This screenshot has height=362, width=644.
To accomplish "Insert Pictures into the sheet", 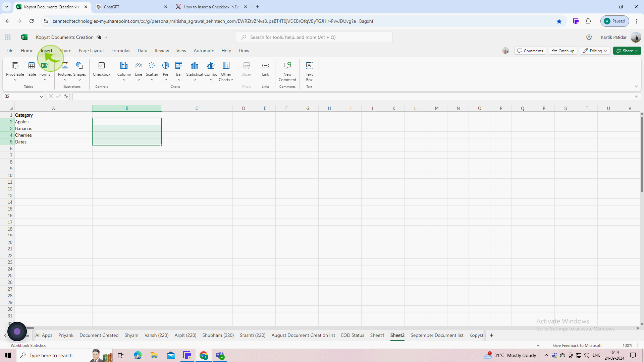I will pyautogui.click(x=65, y=71).
